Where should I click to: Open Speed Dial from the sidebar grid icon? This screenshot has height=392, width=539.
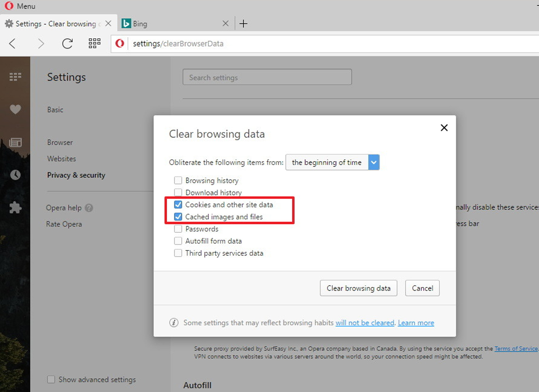click(x=15, y=76)
